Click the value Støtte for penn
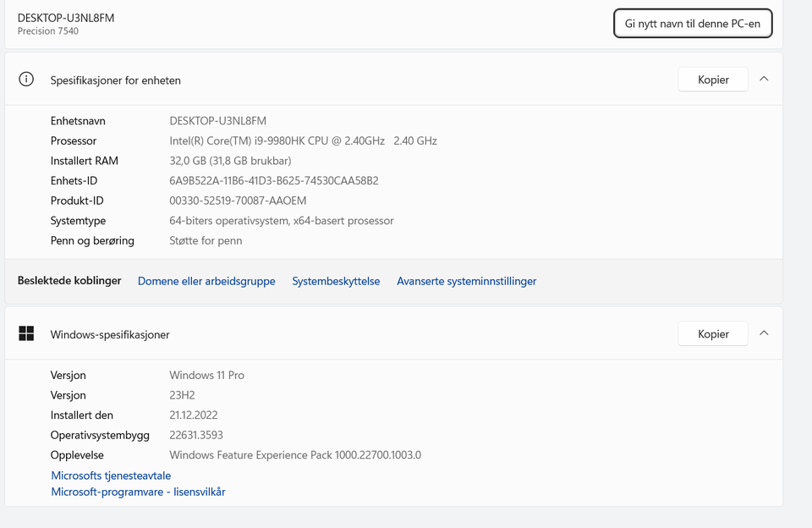This screenshot has height=528, width=812. pyautogui.click(x=206, y=240)
